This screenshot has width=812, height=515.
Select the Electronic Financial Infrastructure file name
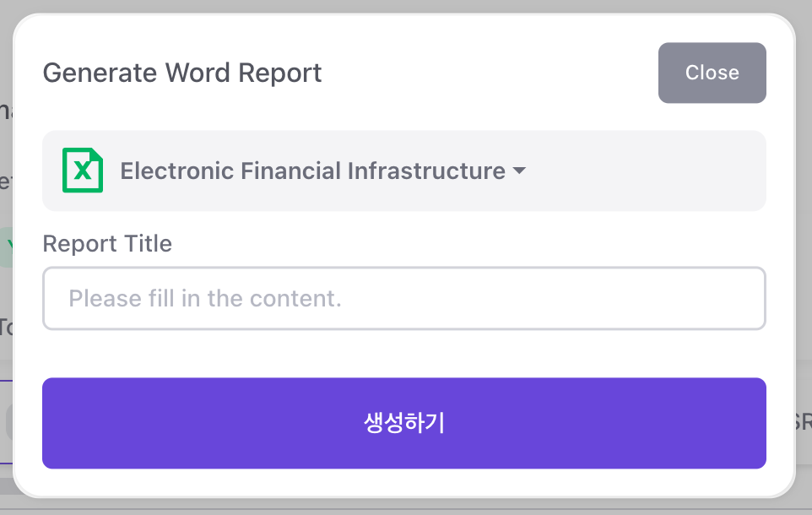[312, 171]
